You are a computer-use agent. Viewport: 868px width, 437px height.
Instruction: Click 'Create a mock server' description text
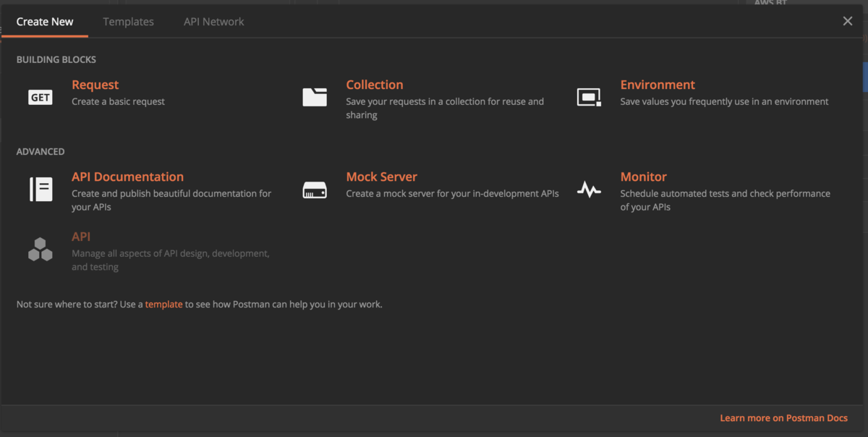click(x=452, y=193)
